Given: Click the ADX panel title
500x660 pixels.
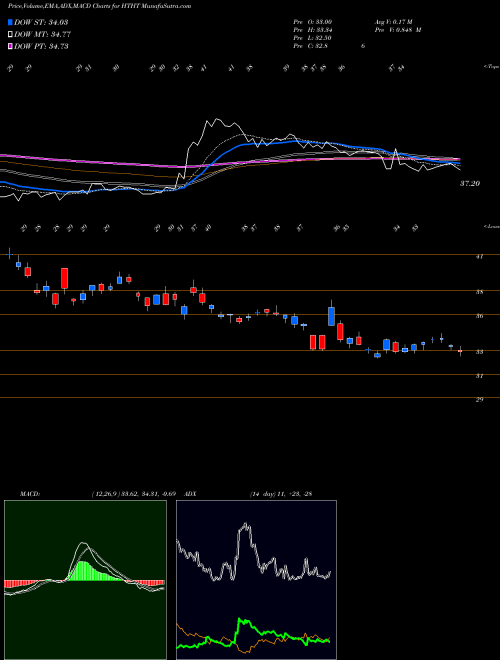Looking at the screenshot, I should point(191,494).
